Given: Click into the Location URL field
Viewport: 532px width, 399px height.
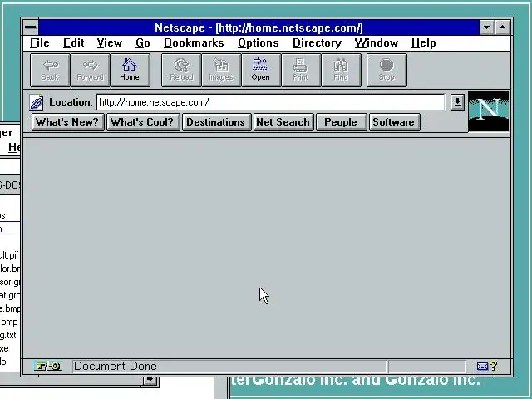Looking at the screenshot, I should (270, 102).
